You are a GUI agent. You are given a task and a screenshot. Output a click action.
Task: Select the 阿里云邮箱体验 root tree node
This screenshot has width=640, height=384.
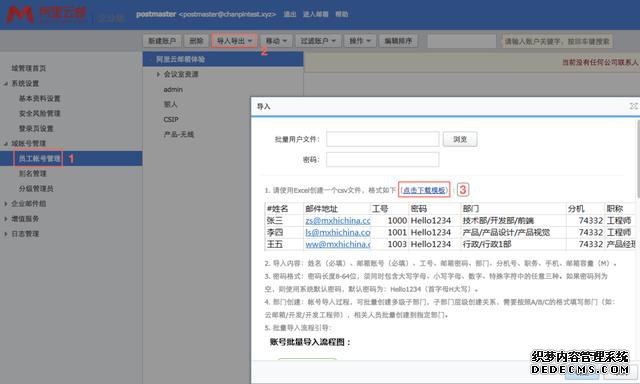click(180, 59)
